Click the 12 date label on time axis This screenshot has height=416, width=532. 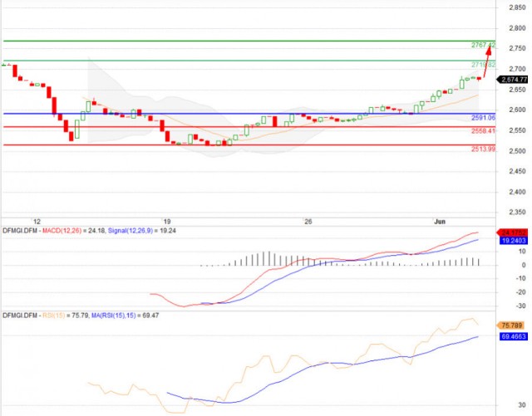36,223
